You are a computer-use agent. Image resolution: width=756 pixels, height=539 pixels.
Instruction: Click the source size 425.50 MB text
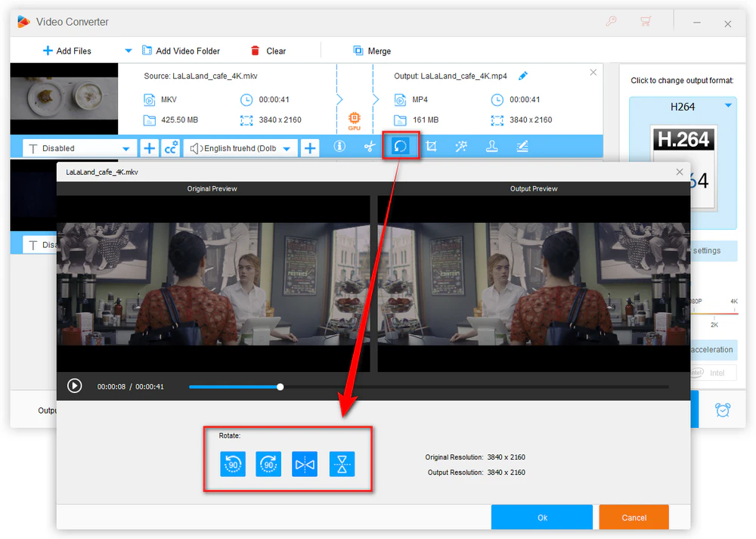point(179,119)
